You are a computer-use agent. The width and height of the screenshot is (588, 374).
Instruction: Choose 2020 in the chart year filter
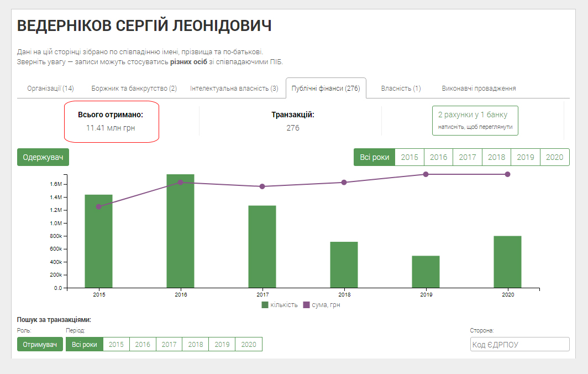click(554, 157)
